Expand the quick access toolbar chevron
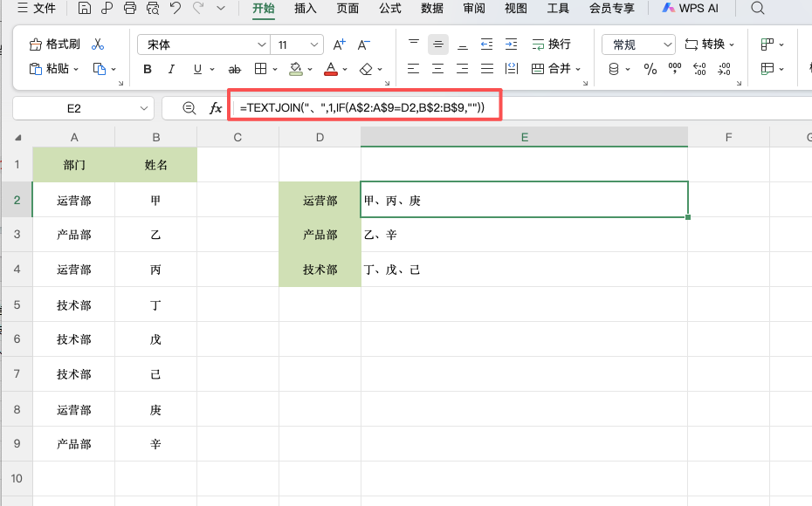This screenshot has width=812, height=506. click(221, 8)
